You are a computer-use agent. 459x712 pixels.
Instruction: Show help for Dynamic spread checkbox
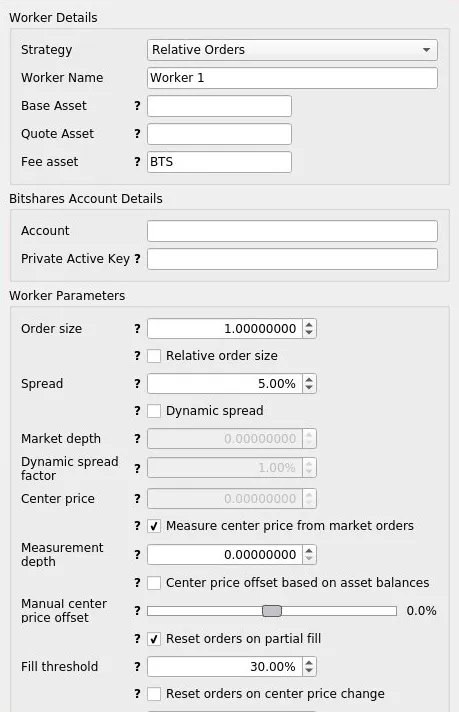137,411
